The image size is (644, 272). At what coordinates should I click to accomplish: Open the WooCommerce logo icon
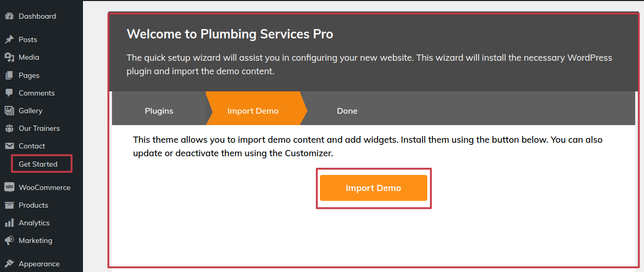point(9,187)
